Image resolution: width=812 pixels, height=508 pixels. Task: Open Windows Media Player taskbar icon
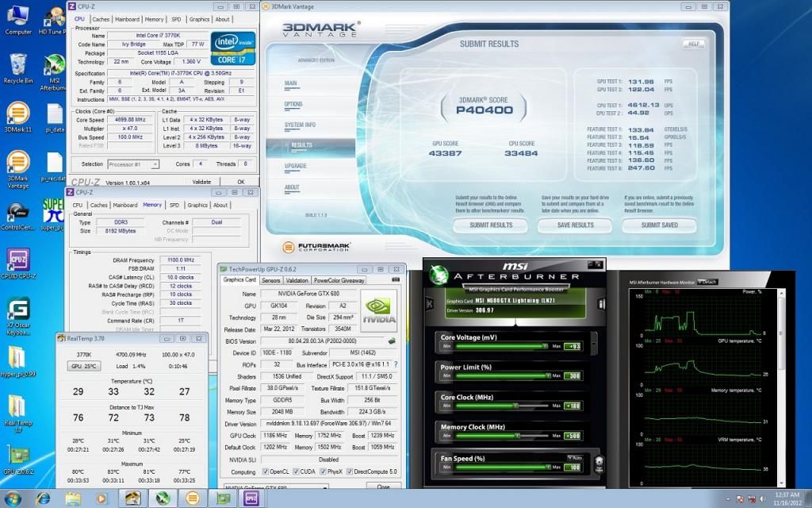click(101, 498)
